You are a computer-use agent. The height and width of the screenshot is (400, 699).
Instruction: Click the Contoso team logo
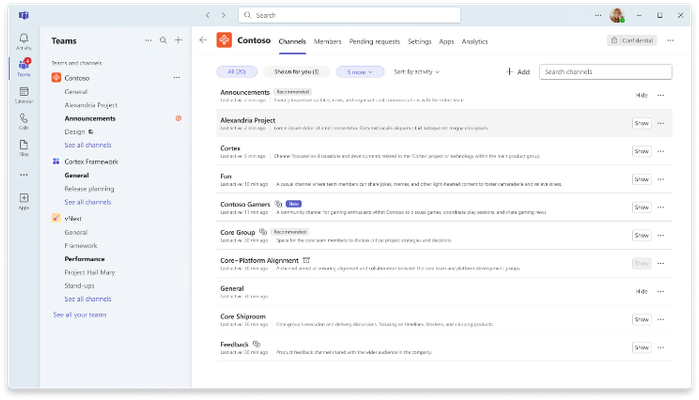(x=224, y=40)
